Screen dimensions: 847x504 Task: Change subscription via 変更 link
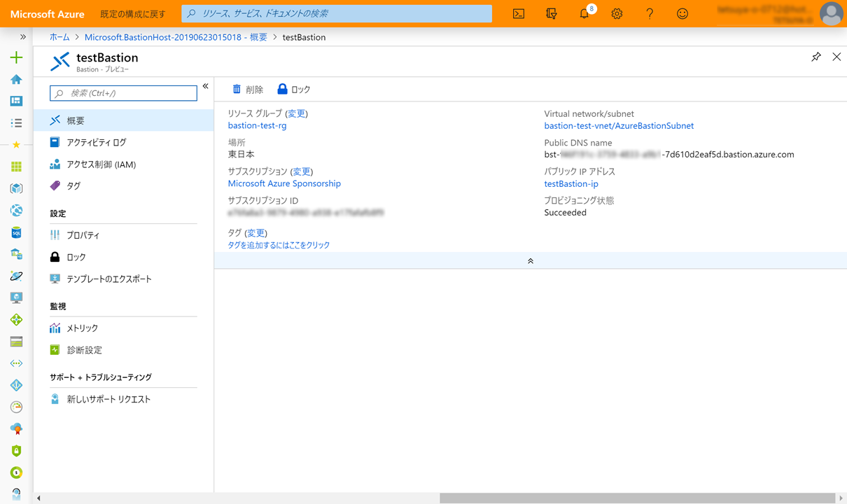coord(302,171)
